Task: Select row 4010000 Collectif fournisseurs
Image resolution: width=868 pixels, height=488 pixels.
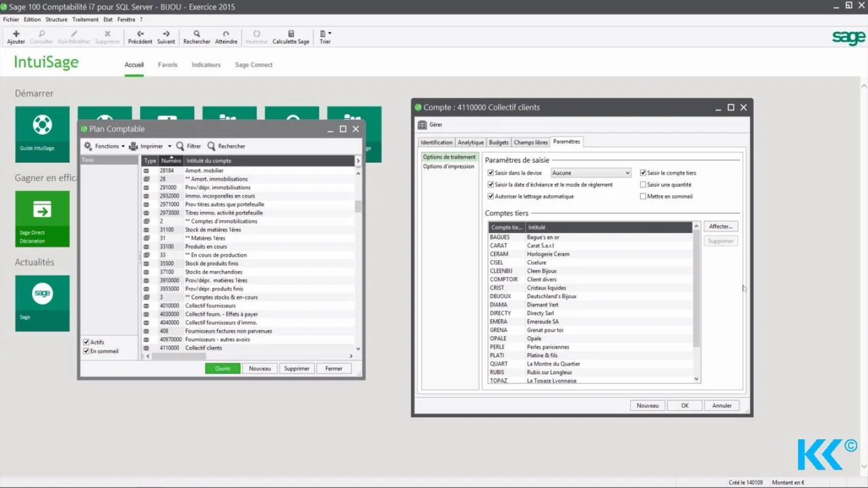Action: point(248,306)
